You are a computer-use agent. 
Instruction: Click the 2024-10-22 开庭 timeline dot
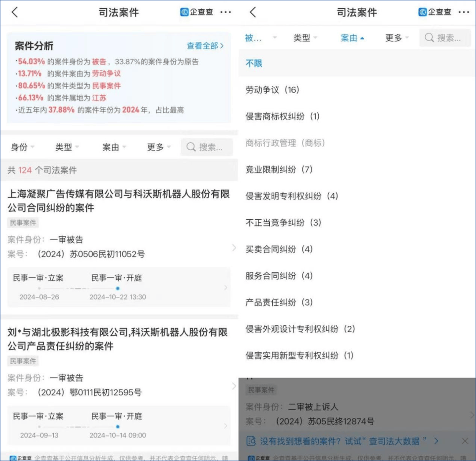point(118,288)
